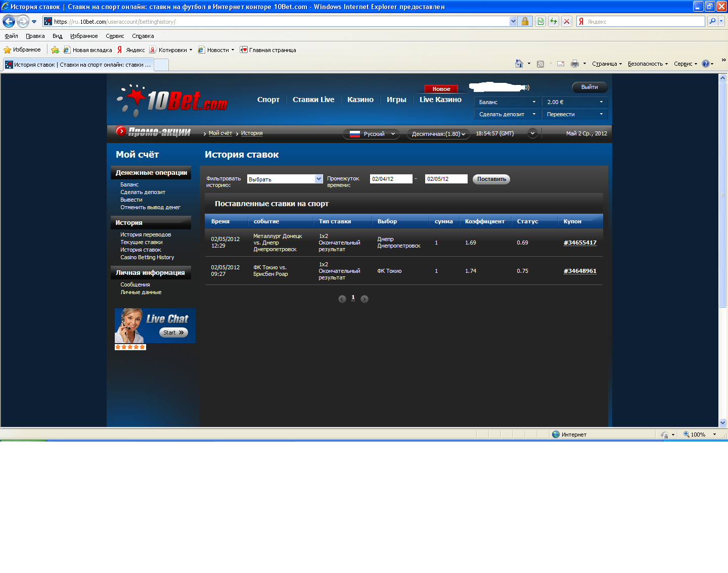Open the Избранное menu in menu bar
The height and width of the screenshot is (573, 728).
click(x=84, y=36)
